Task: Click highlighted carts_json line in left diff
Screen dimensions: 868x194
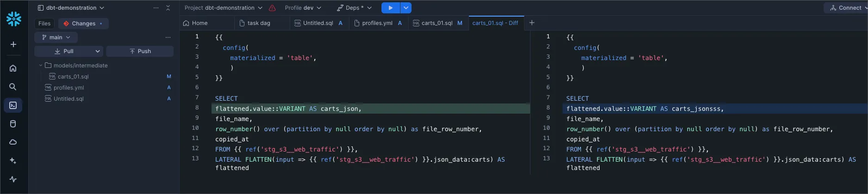Action: pyautogui.click(x=370, y=109)
